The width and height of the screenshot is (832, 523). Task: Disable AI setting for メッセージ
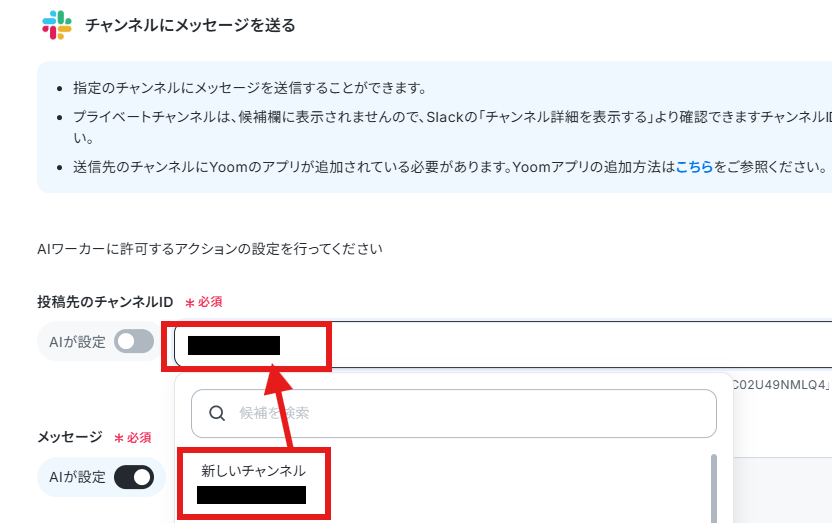coord(134,477)
